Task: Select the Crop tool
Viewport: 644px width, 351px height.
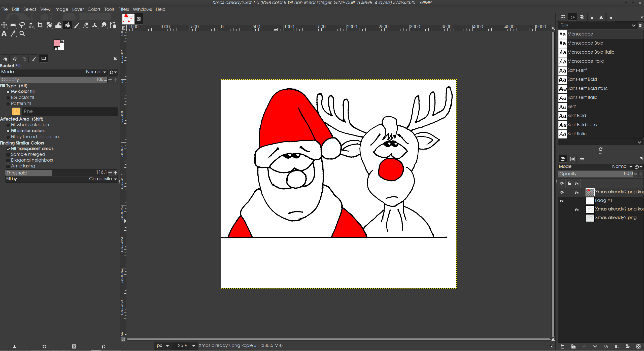Action: click(x=40, y=25)
